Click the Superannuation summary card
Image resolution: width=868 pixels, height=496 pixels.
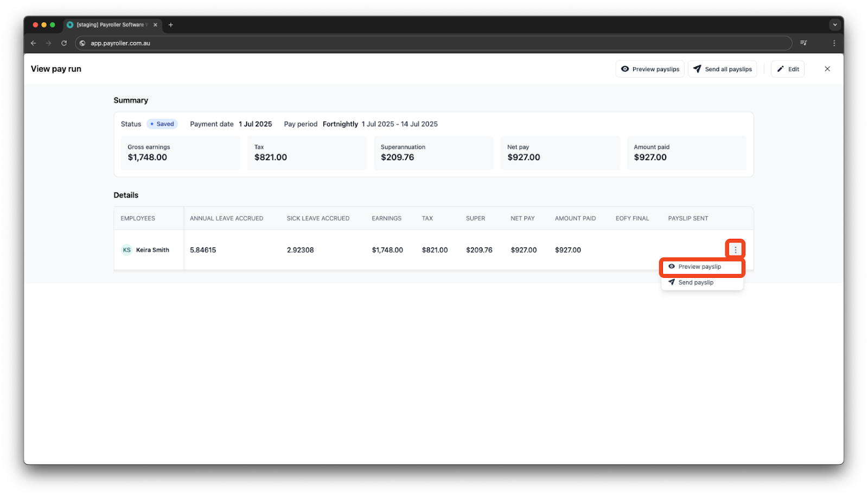[433, 153]
